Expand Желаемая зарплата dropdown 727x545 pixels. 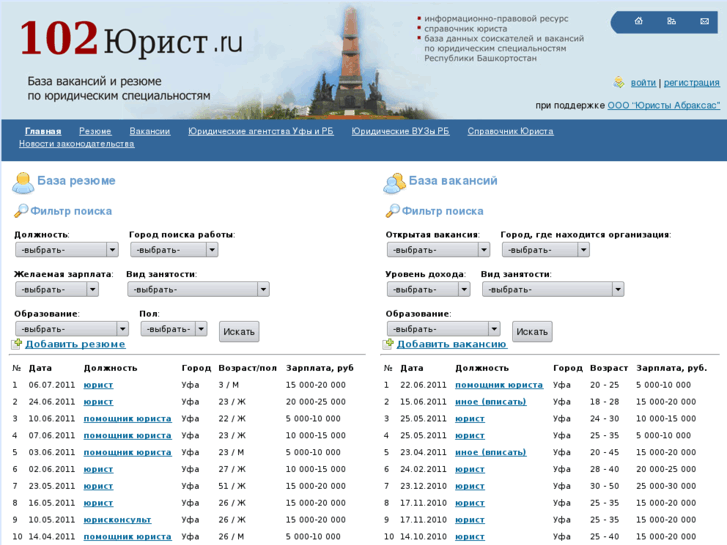[57, 289]
